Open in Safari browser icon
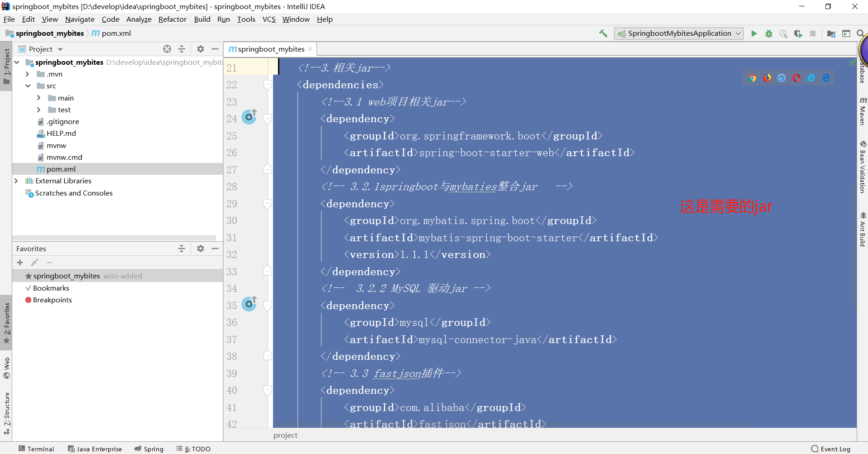Image resolution: width=868 pixels, height=454 pixels. click(782, 78)
